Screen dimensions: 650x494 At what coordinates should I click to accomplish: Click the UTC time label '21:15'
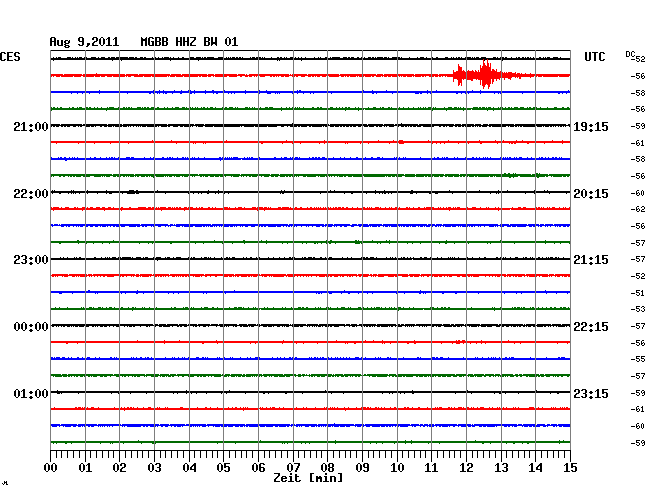click(591, 260)
